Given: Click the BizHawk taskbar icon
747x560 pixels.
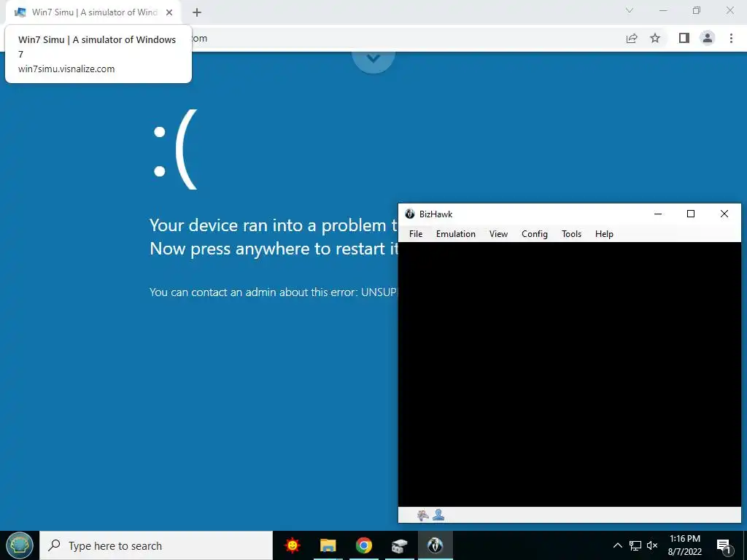Looking at the screenshot, I should tap(435, 545).
